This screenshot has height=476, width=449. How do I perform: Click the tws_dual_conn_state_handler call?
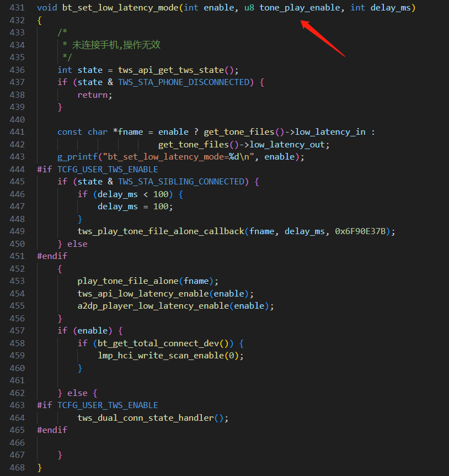(x=146, y=418)
